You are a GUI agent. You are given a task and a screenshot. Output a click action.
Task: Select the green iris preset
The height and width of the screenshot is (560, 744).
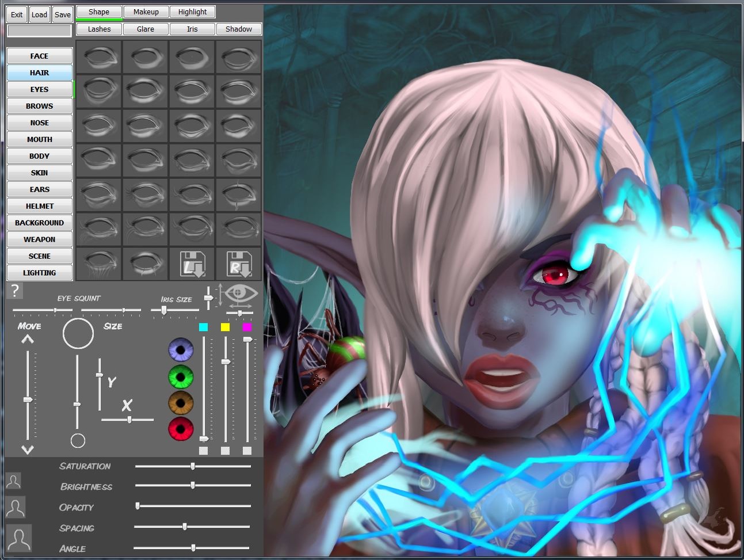click(x=181, y=377)
